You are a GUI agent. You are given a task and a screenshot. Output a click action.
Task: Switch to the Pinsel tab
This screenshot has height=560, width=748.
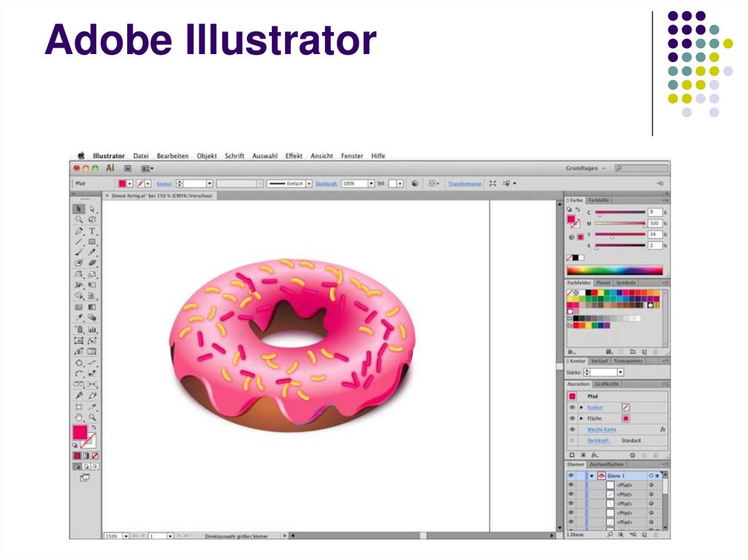tap(603, 283)
